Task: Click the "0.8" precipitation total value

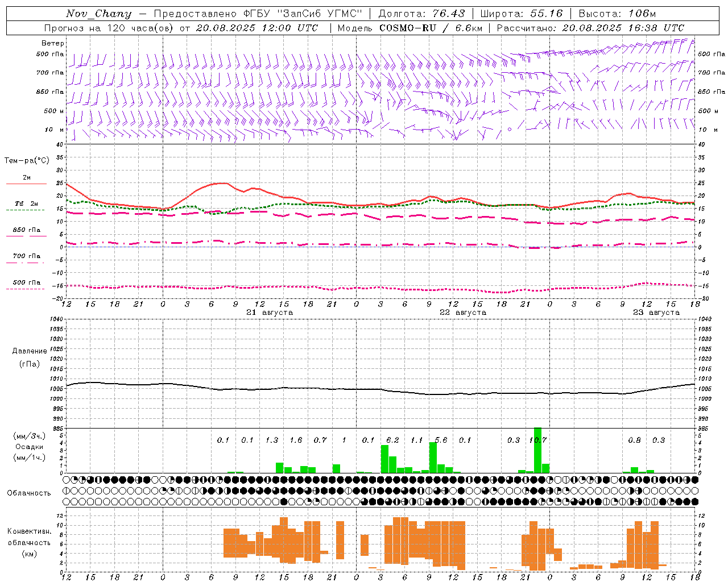Action: (x=634, y=440)
